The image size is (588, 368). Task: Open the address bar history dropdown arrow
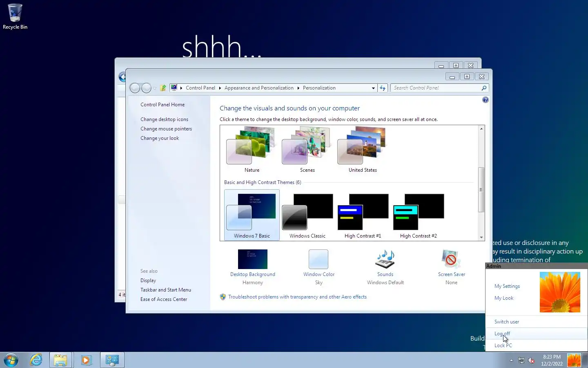373,88
